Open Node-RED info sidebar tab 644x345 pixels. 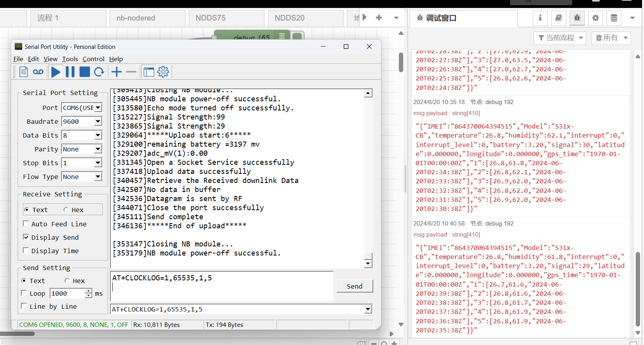(540, 18)
